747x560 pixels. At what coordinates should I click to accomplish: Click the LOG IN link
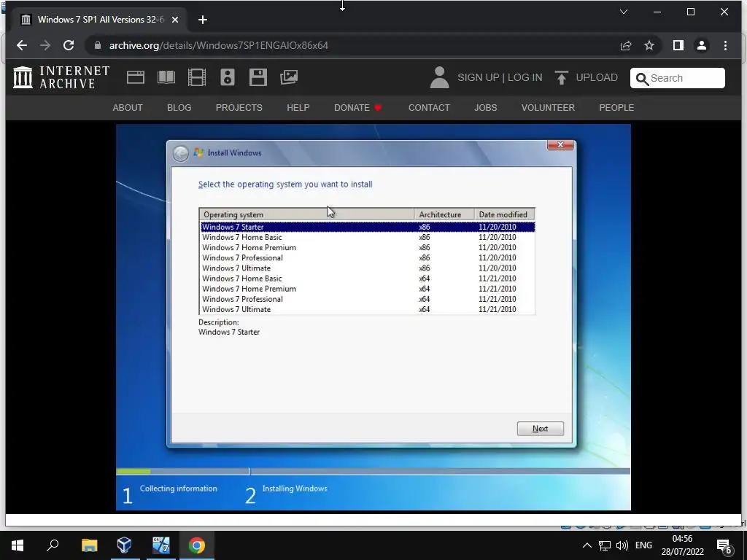pyautogui.click(x=525, y=77)
